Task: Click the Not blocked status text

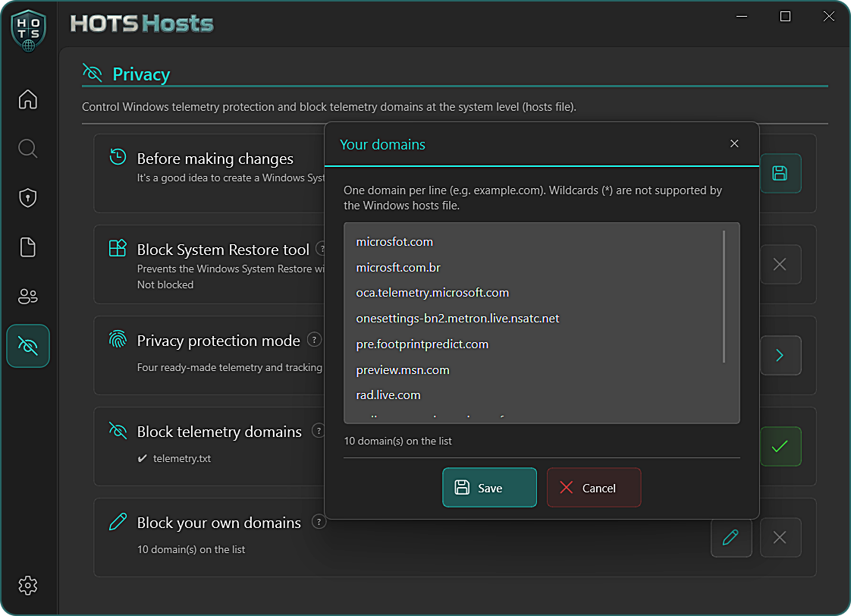Action: [x=165, y=285]
